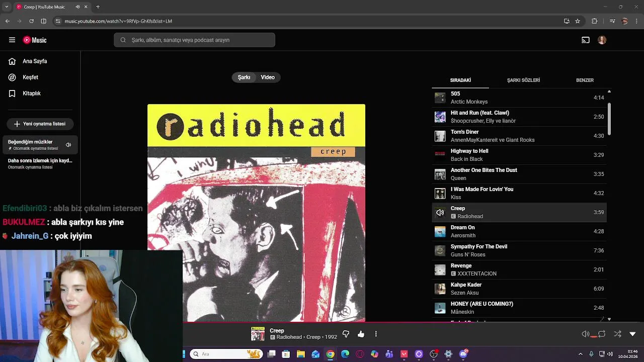Play Kahpe Kader by Sezen Aksu
644x362 pixels.
coord(519,289)
